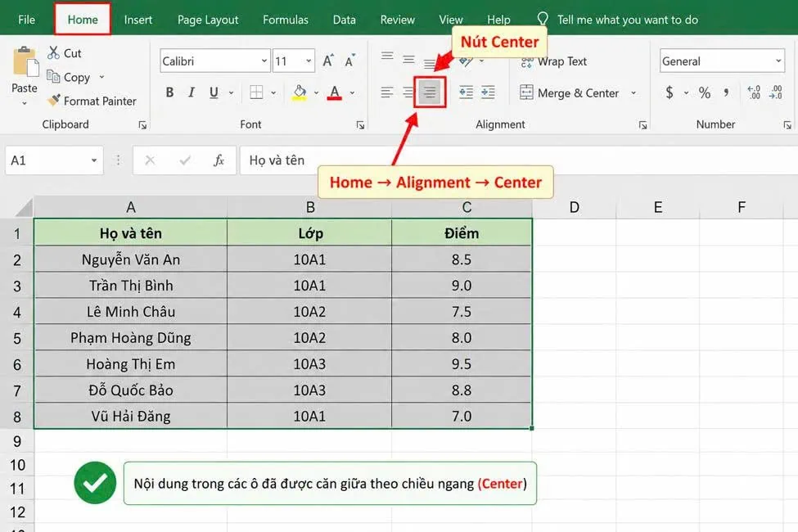The image size is (798, 532).
Task: Expand the Merge & Center dropdown arrow
Action: tap(633, 92)
